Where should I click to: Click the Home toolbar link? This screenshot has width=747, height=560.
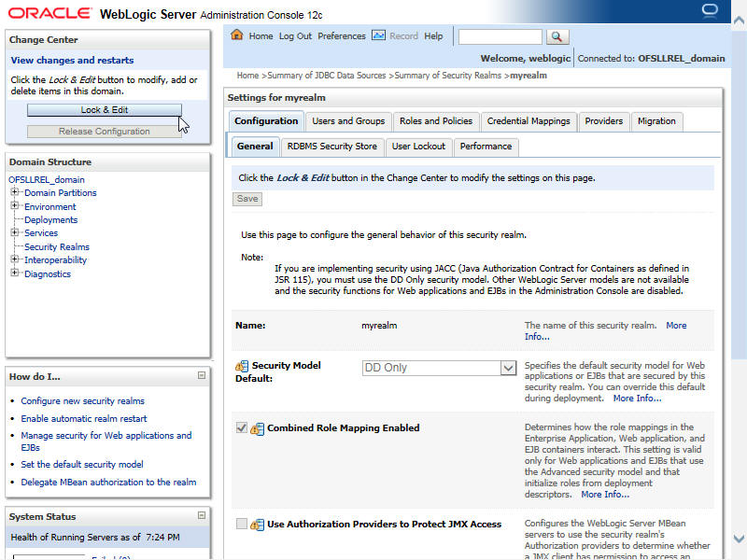point(261,36)
